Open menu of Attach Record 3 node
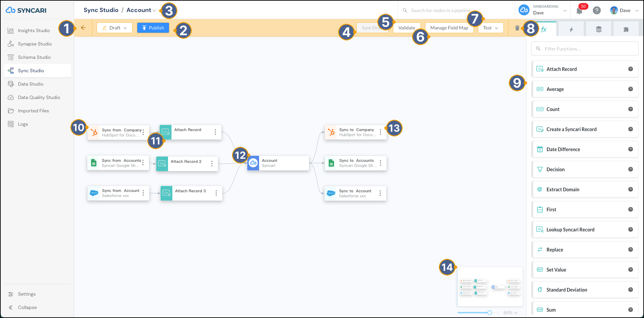This screenshot has height=318, width=644. pyautogui.click(x=216, y=193)
